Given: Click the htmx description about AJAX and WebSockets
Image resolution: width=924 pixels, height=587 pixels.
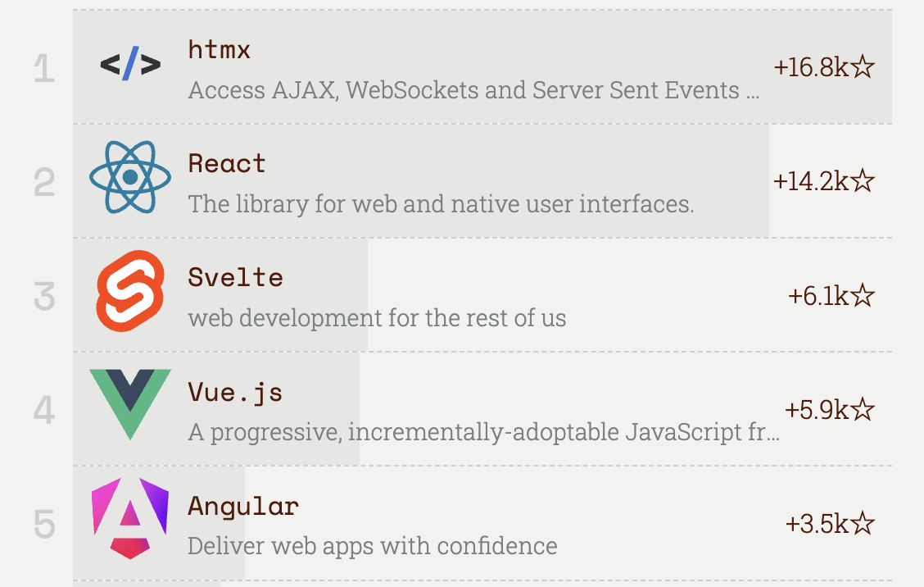Looking at the screenshot, I should (473, 90).
